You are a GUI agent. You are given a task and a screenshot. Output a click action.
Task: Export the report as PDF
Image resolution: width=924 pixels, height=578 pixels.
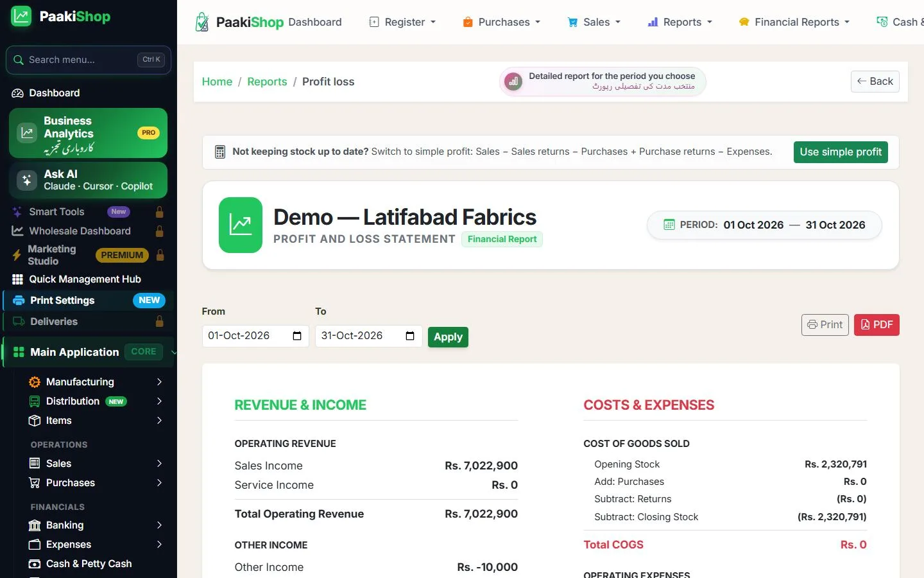[877, 325]
